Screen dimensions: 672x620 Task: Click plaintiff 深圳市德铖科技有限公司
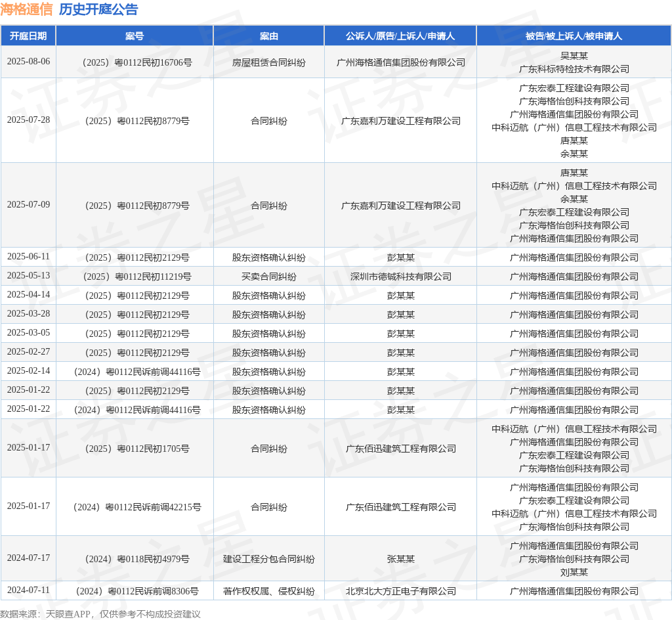click(x=401, y=277)
